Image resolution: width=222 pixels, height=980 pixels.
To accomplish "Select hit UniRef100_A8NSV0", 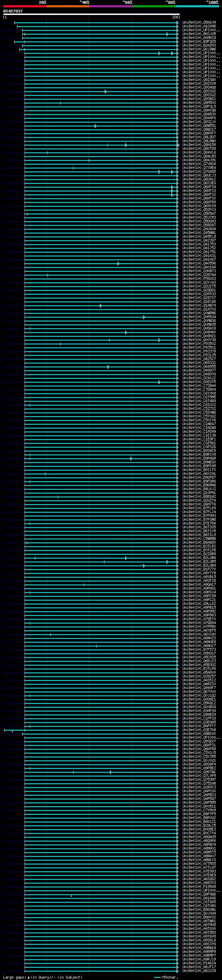I will click(x=199, y=734).
